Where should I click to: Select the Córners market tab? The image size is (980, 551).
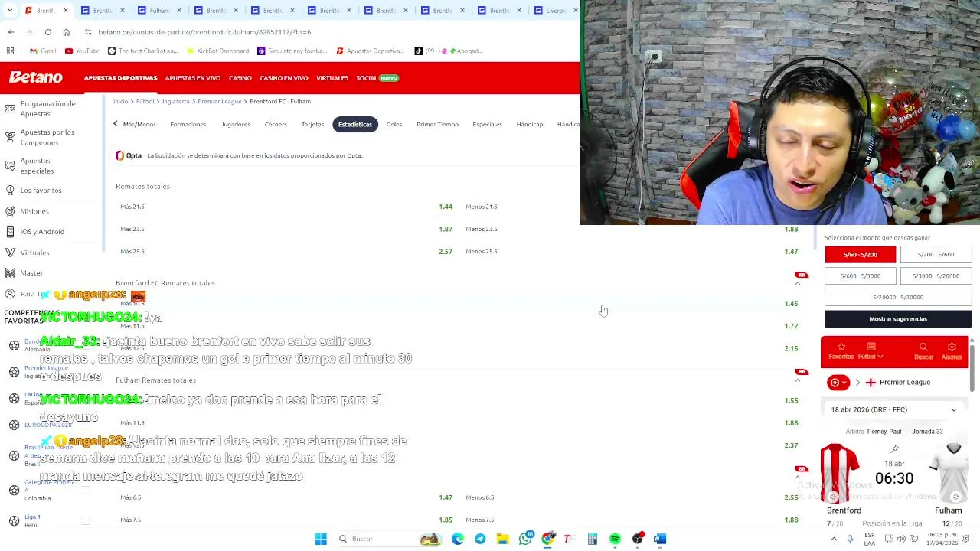(x=276, y=124)
